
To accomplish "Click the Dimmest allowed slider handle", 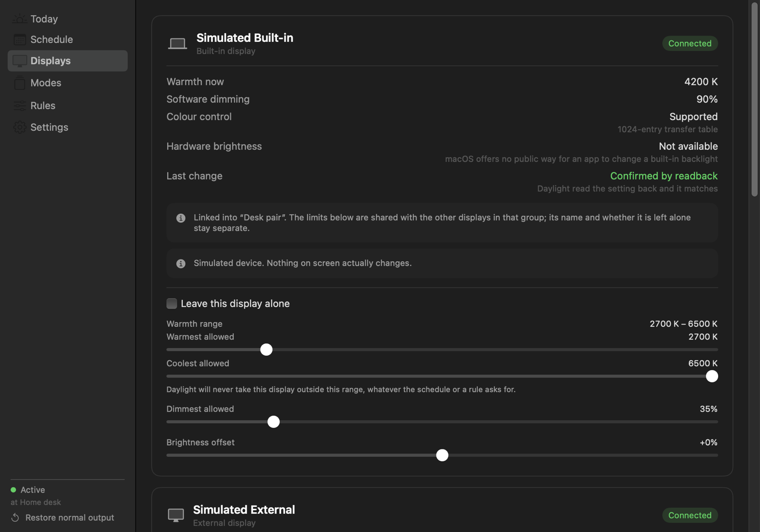I will coord(274,422).
